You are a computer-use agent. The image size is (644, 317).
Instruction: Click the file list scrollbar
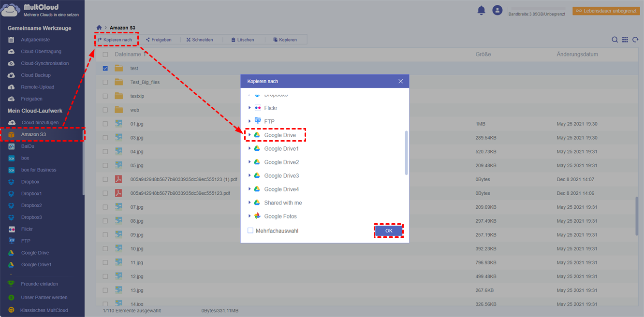(x=637, y=216)
